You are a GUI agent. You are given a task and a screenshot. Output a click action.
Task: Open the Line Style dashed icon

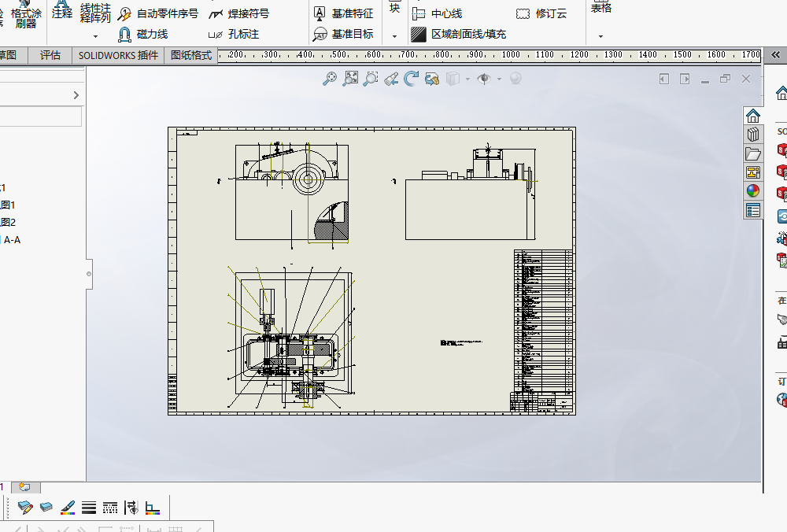click(x=110, y=508)
